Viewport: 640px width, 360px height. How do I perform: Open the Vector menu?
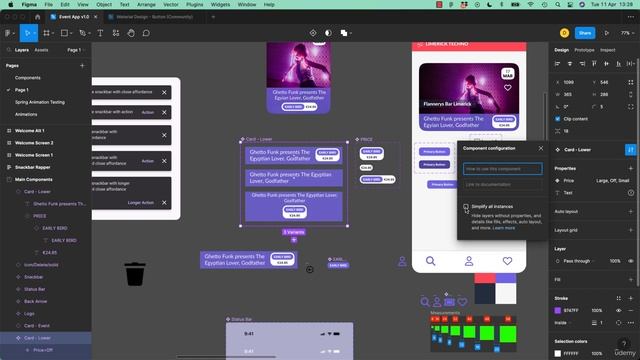coord(171,4)
